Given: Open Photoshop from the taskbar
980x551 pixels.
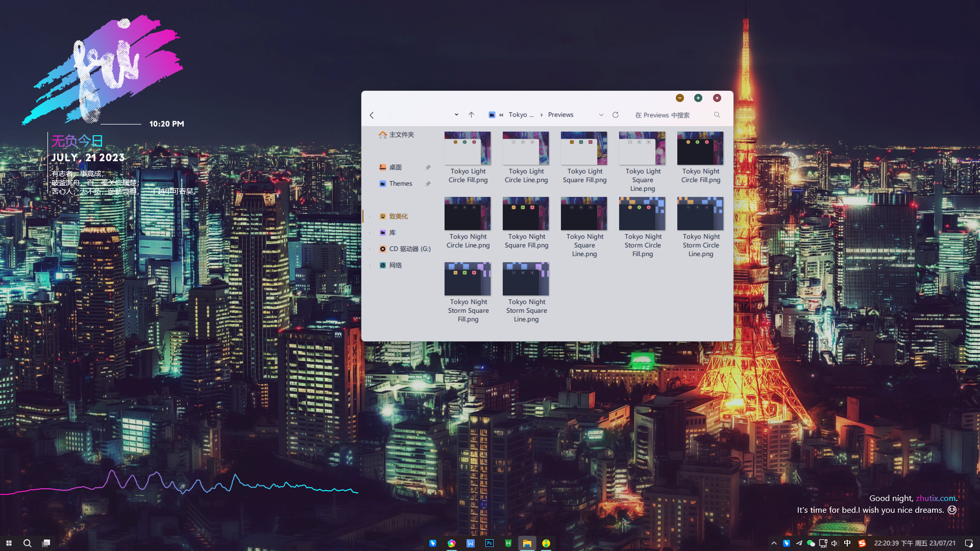Looking at the screenshot, I should click(489, 543).
